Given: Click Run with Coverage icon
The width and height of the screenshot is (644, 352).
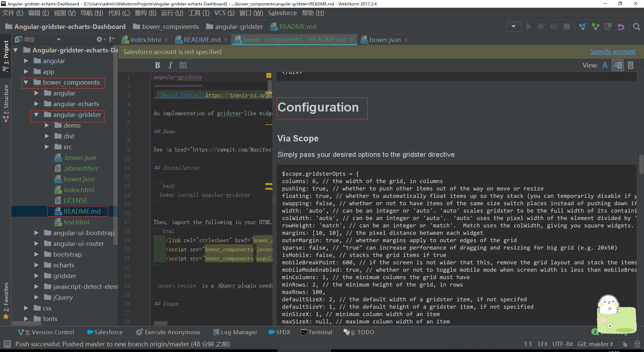Looking at the screenshot, I should click(x=554, y=27).
